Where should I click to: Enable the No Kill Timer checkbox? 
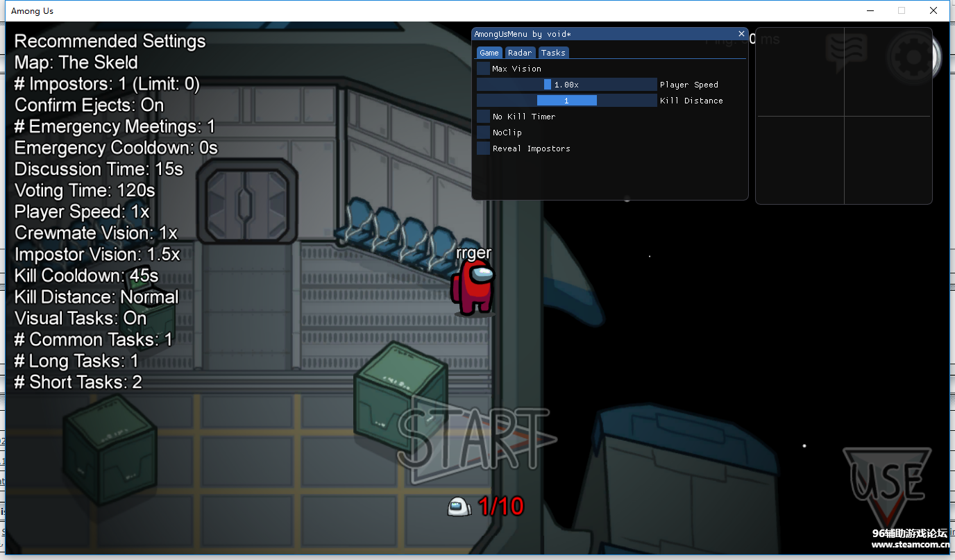(483, 117)
